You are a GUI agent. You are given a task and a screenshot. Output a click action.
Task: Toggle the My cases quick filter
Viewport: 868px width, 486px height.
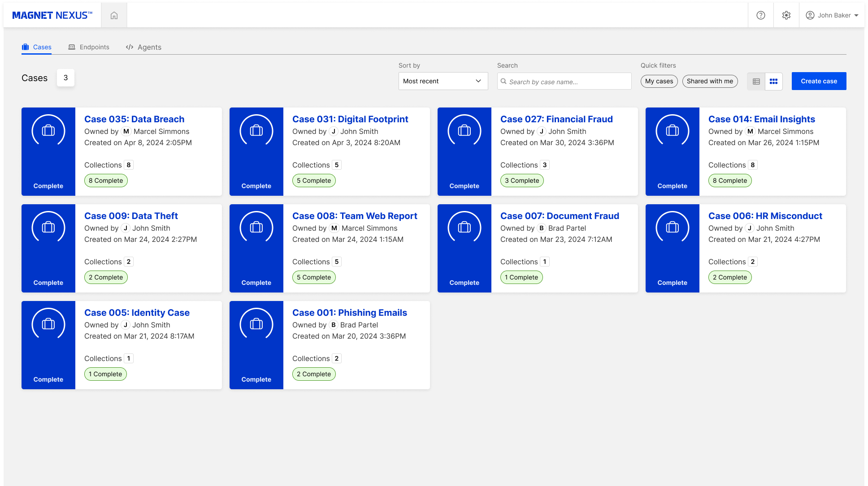coord(659,81)
